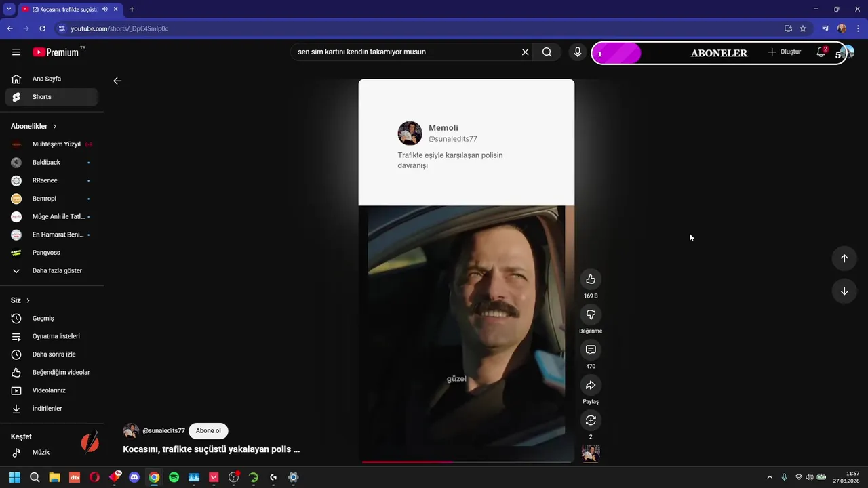The height and width of the screenshot is (488, 868).
Task: Clear the search box text
Action: click(525, 52)
